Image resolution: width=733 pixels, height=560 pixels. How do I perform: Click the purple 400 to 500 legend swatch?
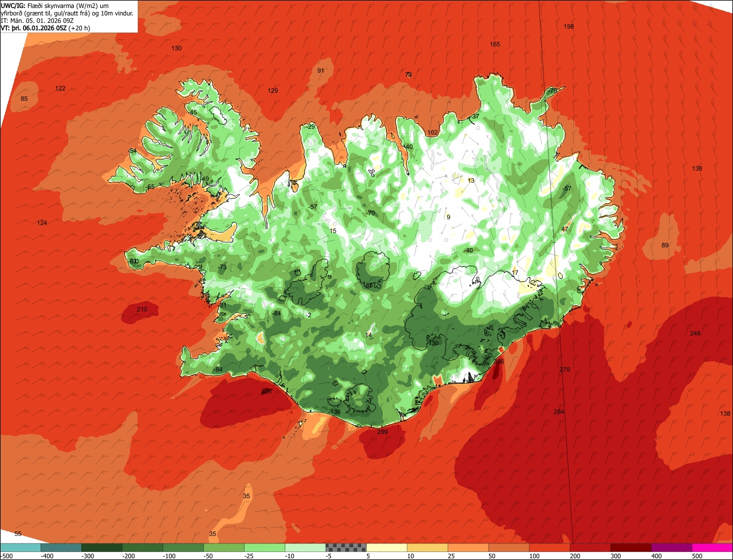click(x=672, y=547)
